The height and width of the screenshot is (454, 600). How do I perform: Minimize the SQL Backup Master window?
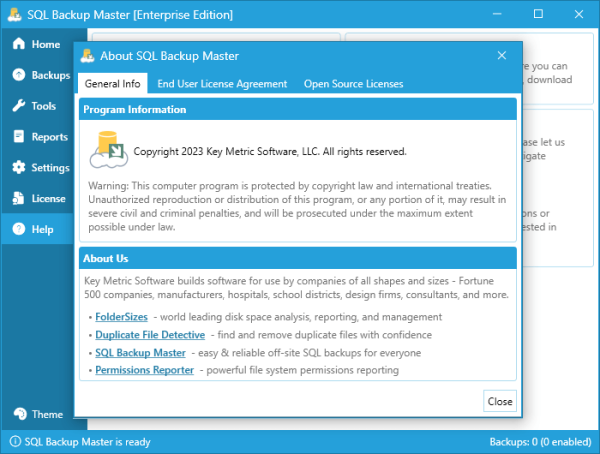point(497,14)
